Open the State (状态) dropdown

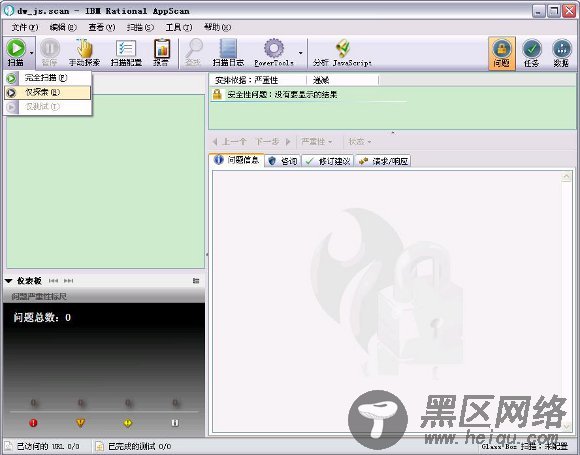(360, 142)
